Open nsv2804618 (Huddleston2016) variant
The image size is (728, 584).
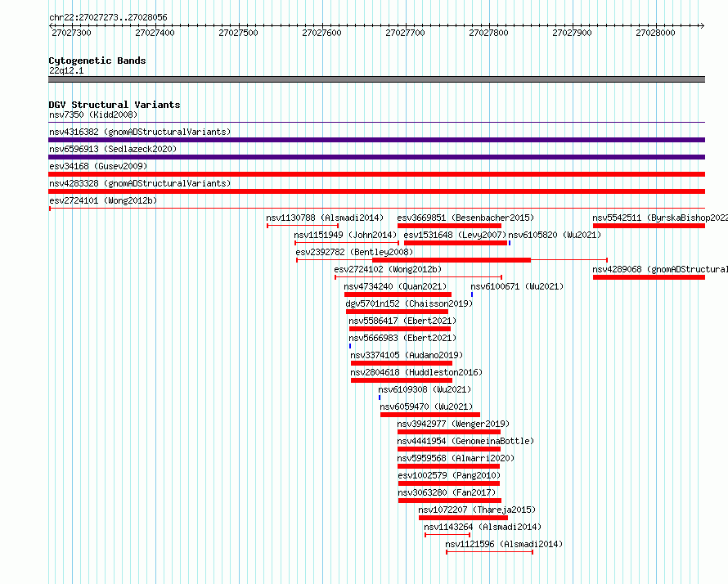pyautogui.click(x=416, y=372)
